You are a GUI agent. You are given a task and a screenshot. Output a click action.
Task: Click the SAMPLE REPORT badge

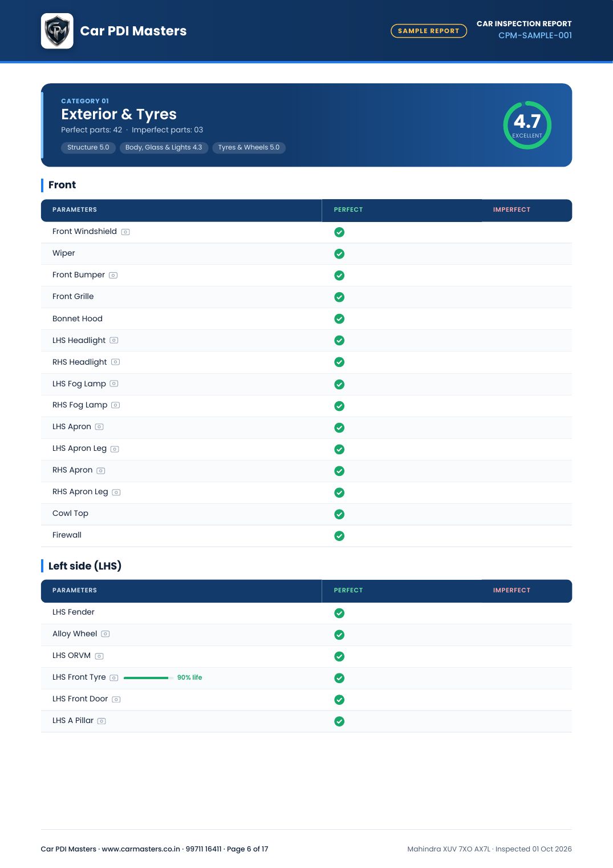point(429,31)
